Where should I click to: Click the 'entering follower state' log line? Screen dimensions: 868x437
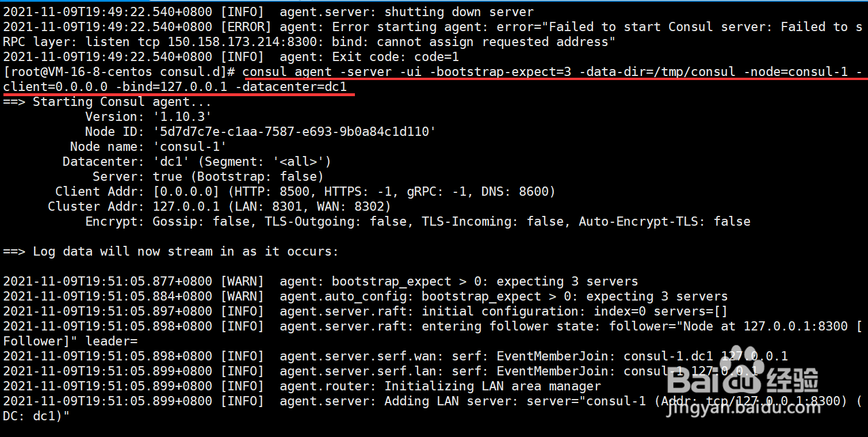click(x=433, y=334)
